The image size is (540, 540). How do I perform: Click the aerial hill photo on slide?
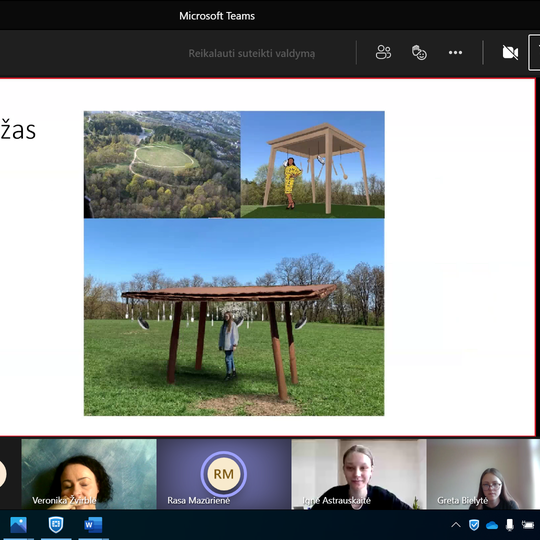point(162,164)
